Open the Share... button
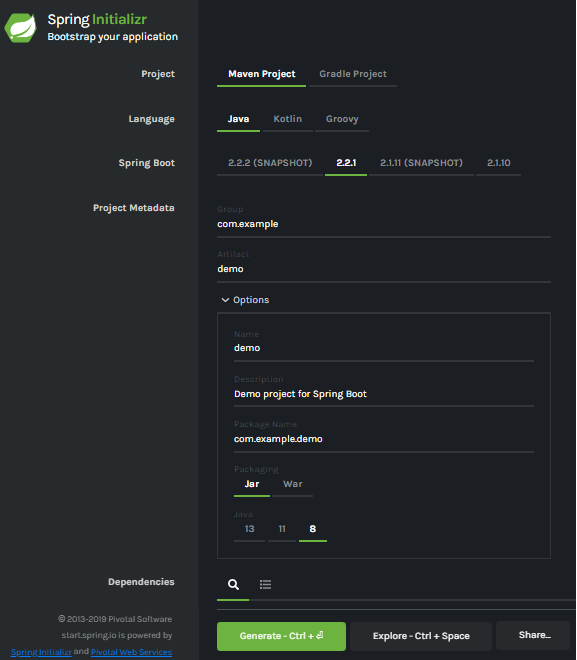Viewport: 577px width, 660px height. point(534,635)
